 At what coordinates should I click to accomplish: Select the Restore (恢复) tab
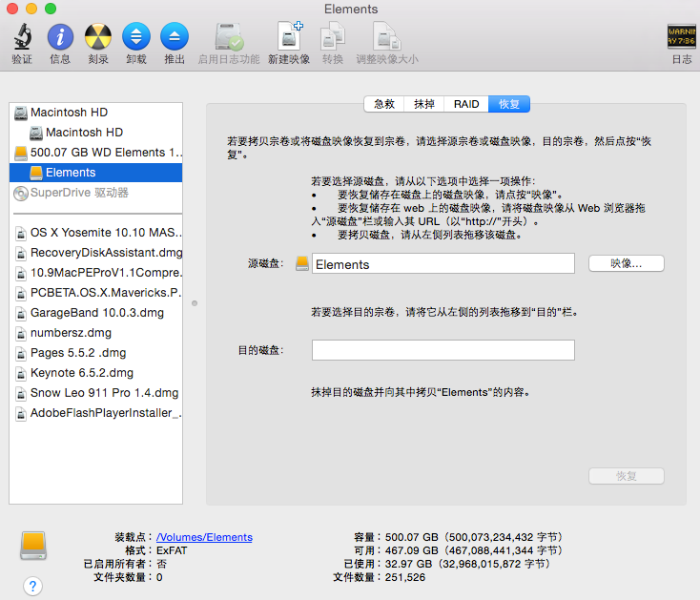coord(508,104)
